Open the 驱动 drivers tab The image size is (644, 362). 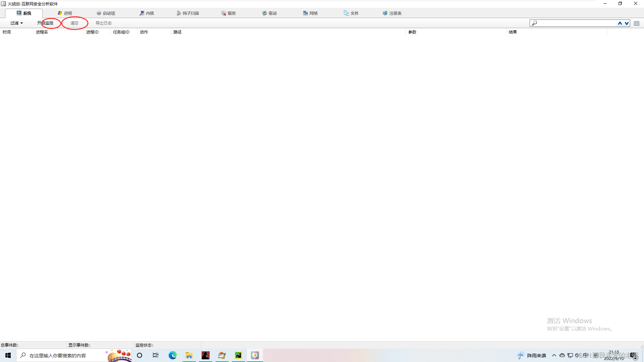click(x=269, y=13)
